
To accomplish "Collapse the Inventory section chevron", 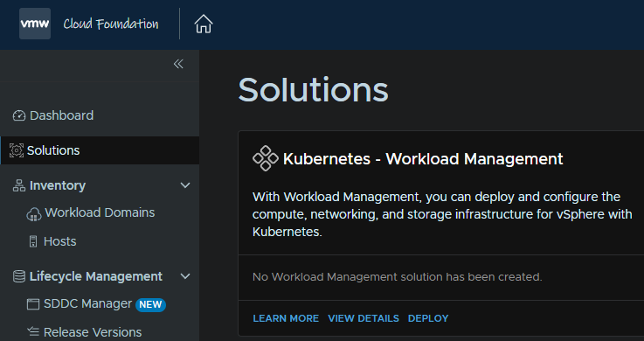I will [x=185, y=185].
